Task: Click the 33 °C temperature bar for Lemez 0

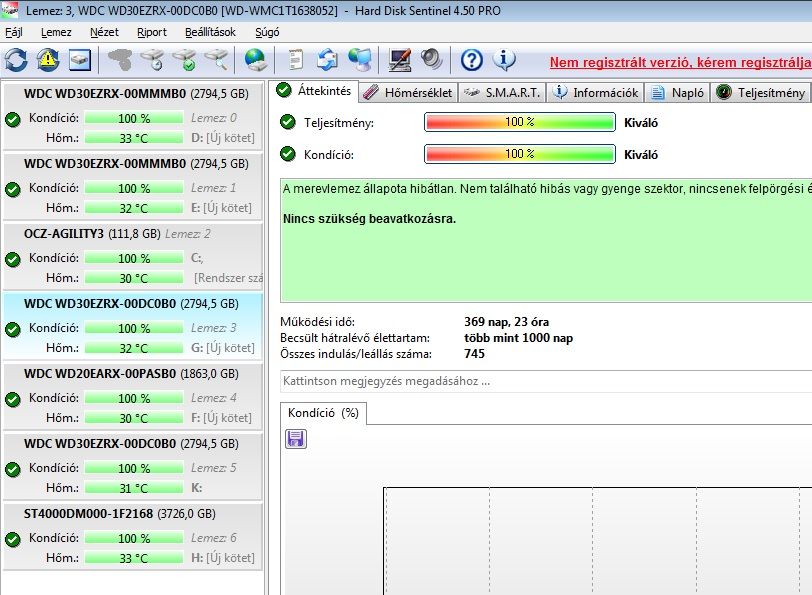Action: (x=134, y=138)
